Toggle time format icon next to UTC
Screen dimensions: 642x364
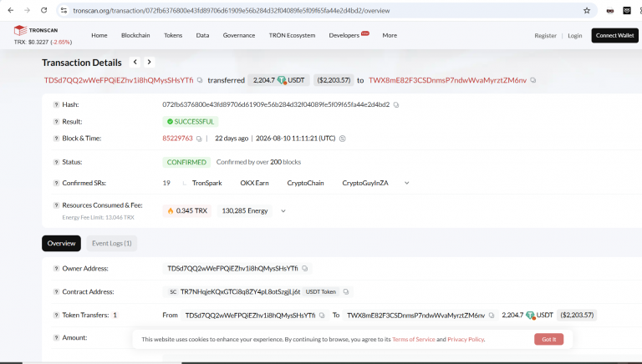(343, 139)
